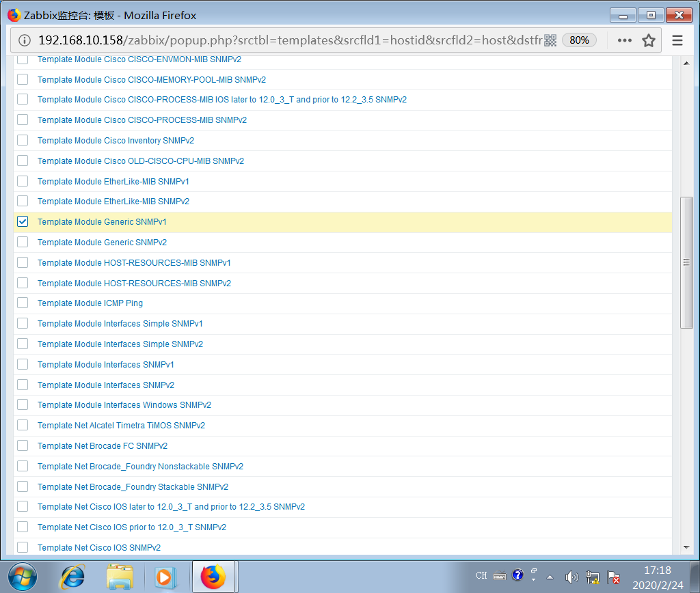The height and width of the screenshot is (593, 700).
Task: Open the network status tray icon
Action: pos(593,577)
